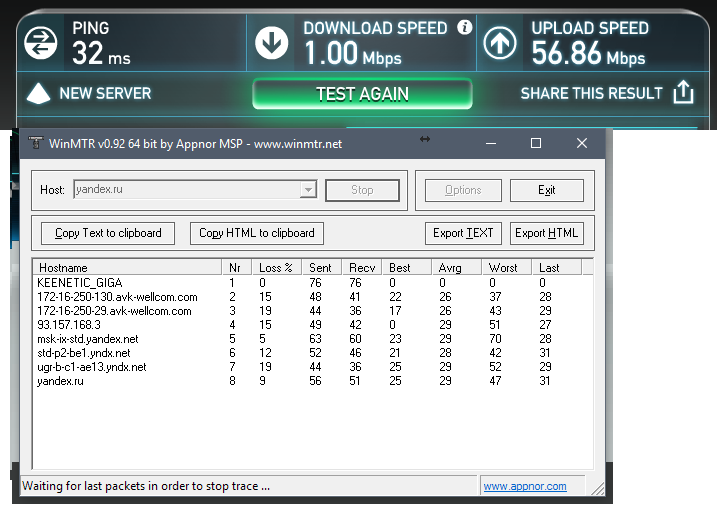This screenshot has height=520, width=717.
Task: Click the upload arrow icon in Speedtest
Action: (x=500, y=43)
